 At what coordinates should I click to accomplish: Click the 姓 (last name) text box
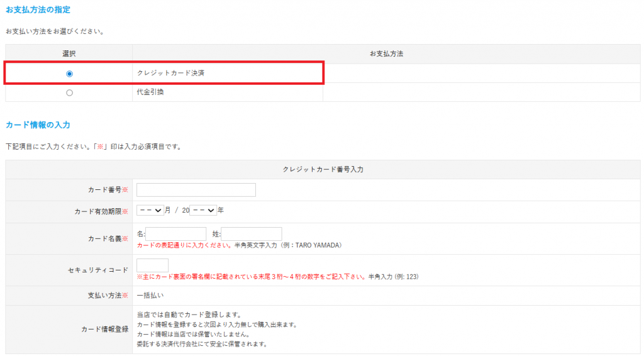[252, 234]
